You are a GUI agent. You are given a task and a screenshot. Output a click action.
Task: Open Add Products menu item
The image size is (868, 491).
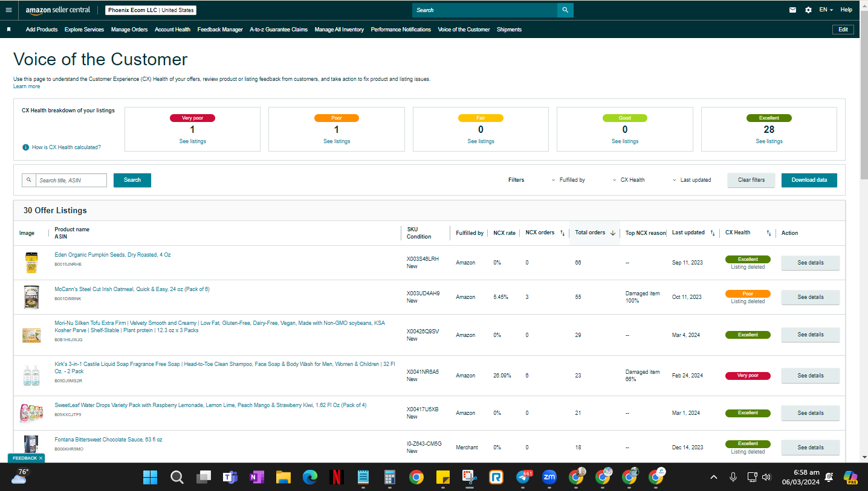coord(42,30)
